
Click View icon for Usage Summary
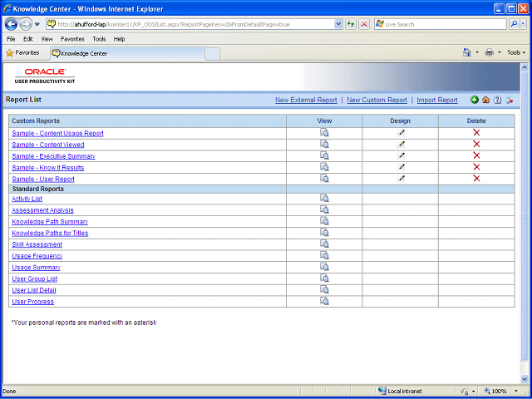click(x=324, y=267)
